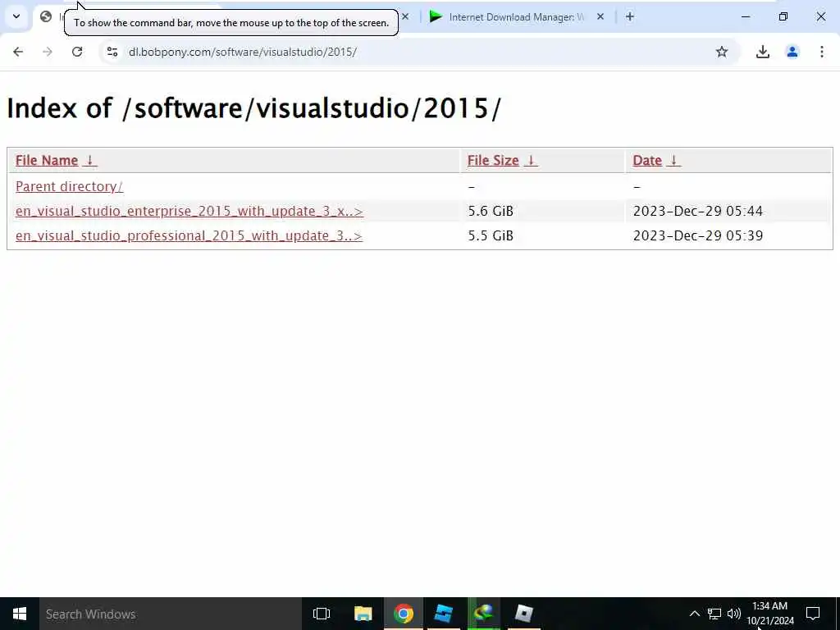Open Task View on taskbar

pos(322,614)
